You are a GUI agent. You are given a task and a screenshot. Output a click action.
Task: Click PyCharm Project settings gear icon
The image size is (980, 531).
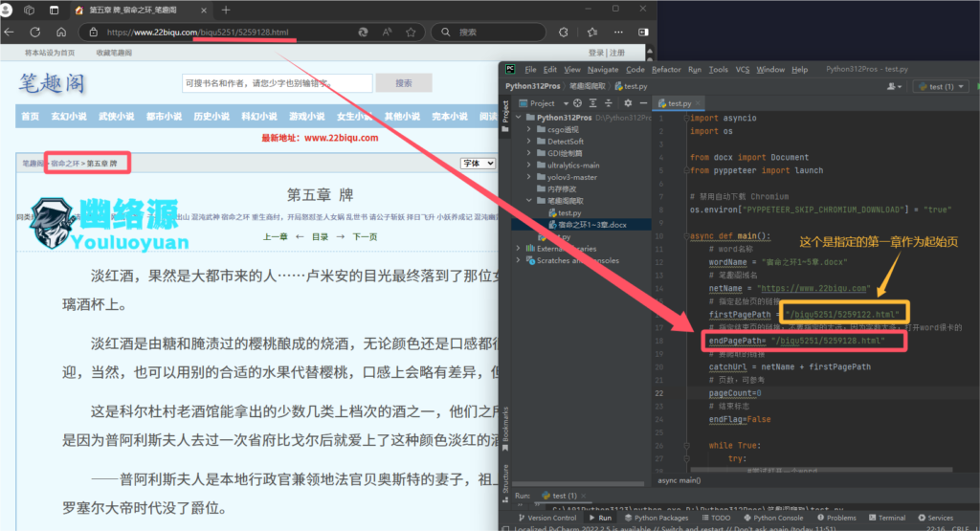628,103
